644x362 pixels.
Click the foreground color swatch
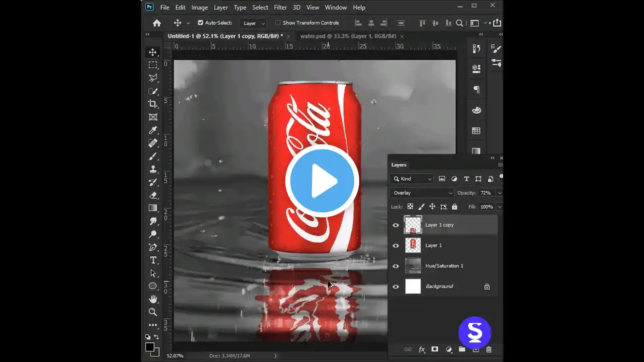click(149, 346)
